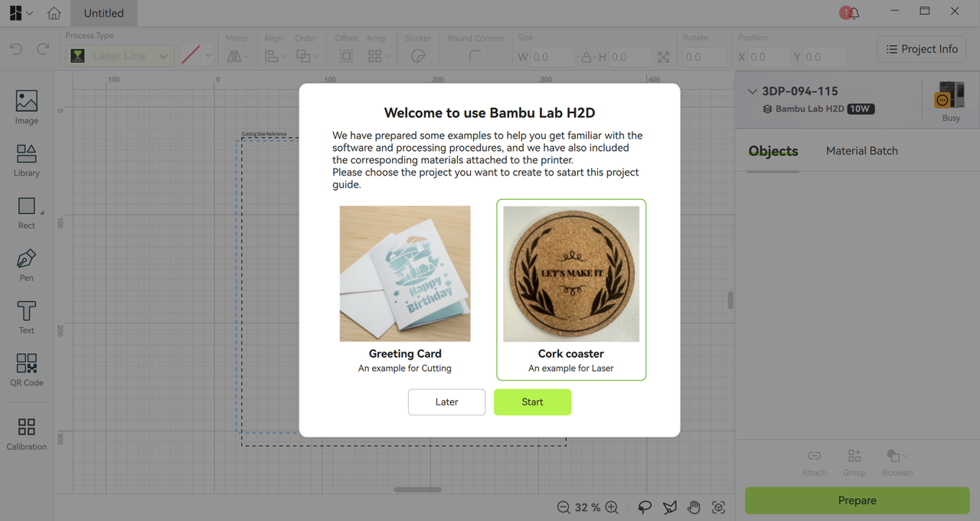Open the Laser Line process type dropdown
This screenshot has height=521, width=980.
(x=119, y=56)
